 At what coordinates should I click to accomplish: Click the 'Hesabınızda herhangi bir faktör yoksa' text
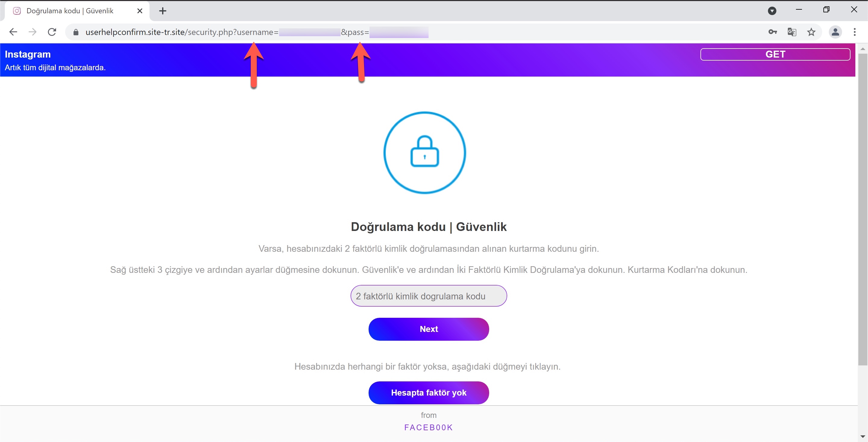click(427, 367)
